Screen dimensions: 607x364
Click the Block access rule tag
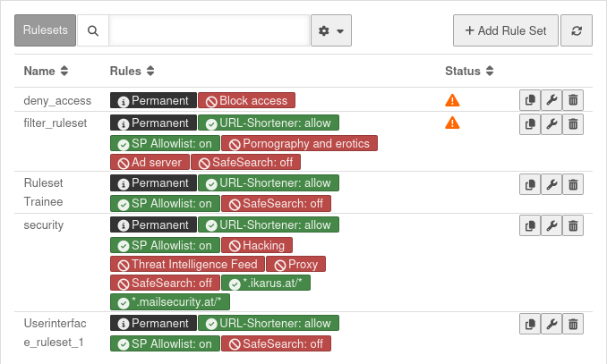tap(246, 101)
